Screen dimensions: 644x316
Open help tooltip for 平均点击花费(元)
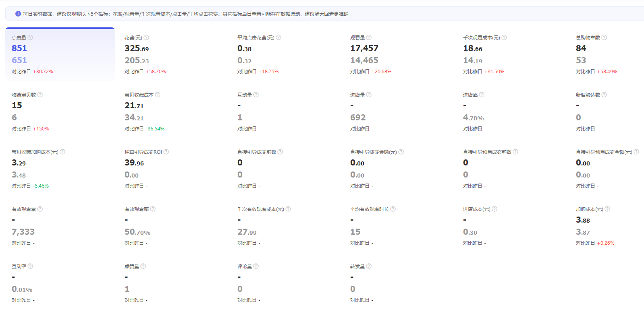[x=278, y=37]
